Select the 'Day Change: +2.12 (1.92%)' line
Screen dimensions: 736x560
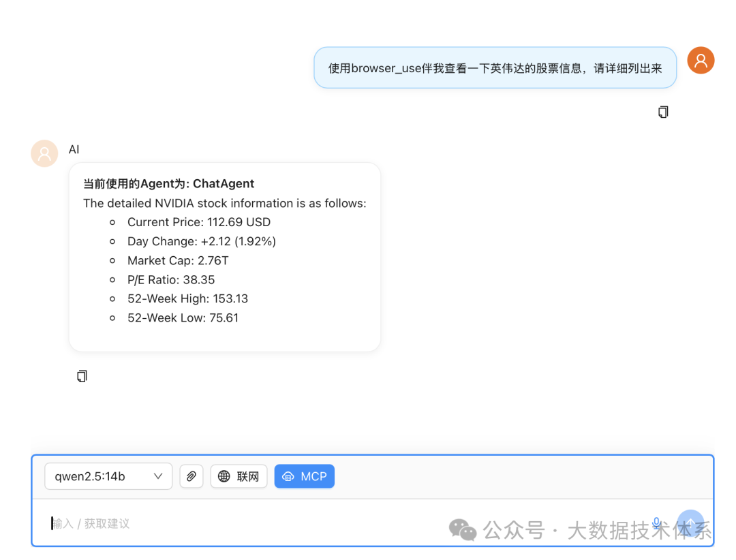(x=202, y=241)
